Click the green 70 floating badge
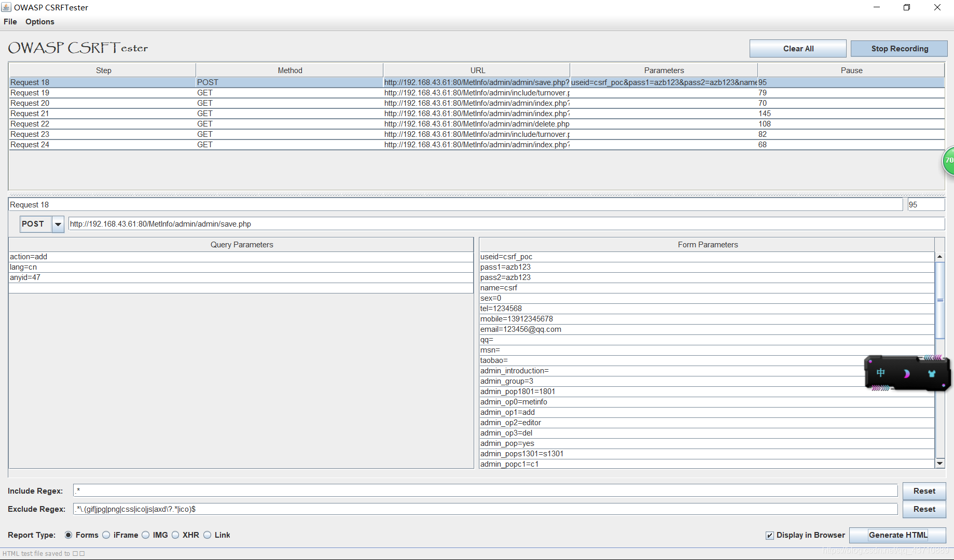 pyautogui.click(x=948, y=161)
